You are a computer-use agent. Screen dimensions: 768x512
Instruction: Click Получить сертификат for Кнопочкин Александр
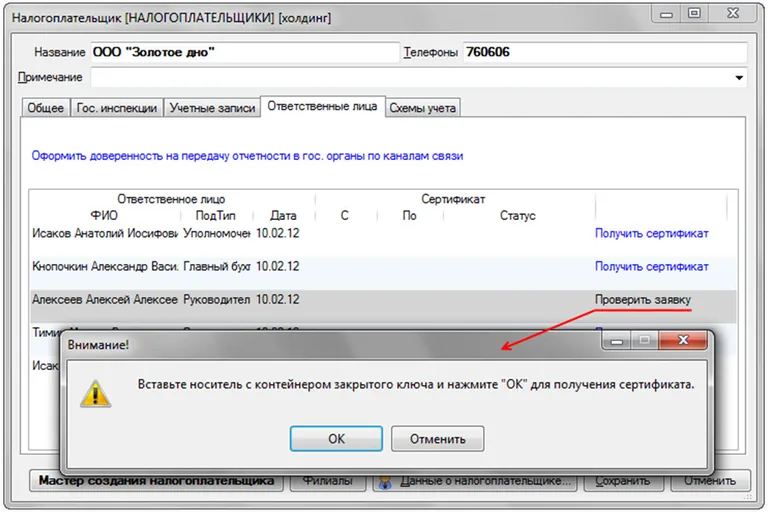tap(651, 267)
